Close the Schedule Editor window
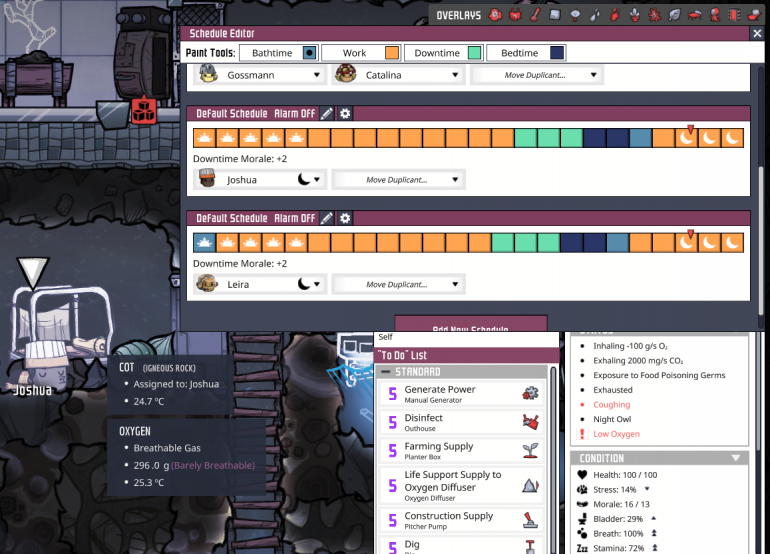770x554 pixels. pos(757,33)
